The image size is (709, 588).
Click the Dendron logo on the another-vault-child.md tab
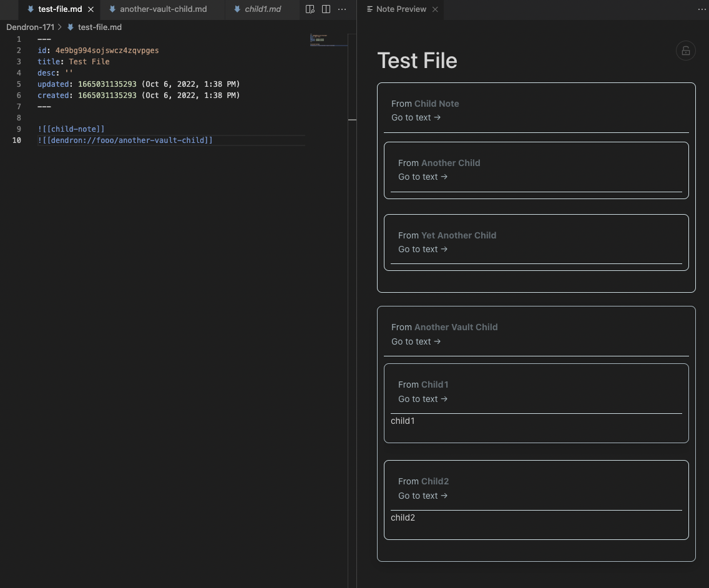pyautogui.click(x=114, y=9)
